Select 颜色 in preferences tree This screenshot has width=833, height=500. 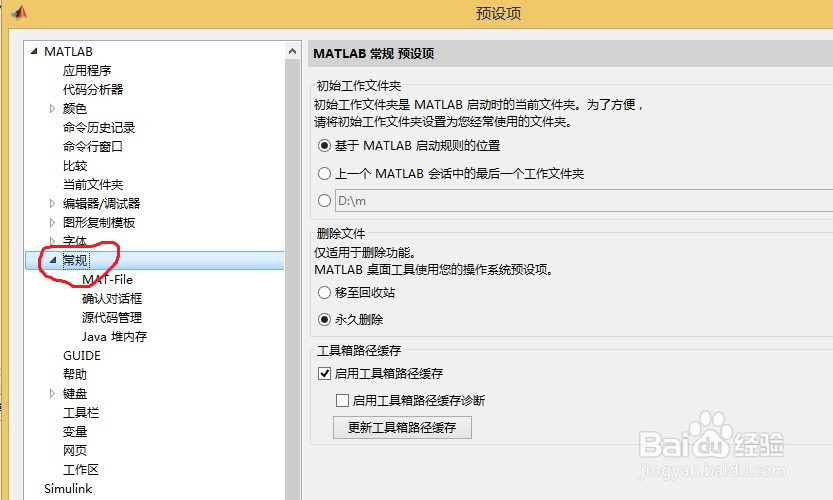pos(75,108)
